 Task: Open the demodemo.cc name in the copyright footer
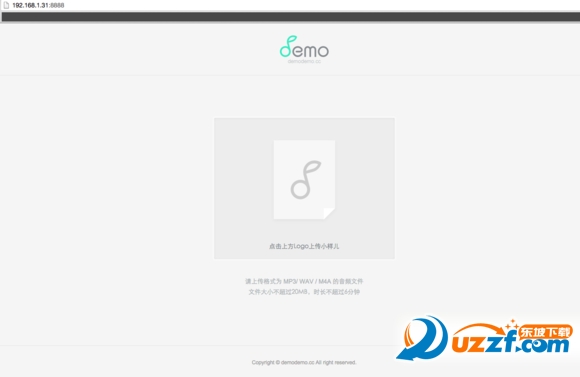click(297, 363)
